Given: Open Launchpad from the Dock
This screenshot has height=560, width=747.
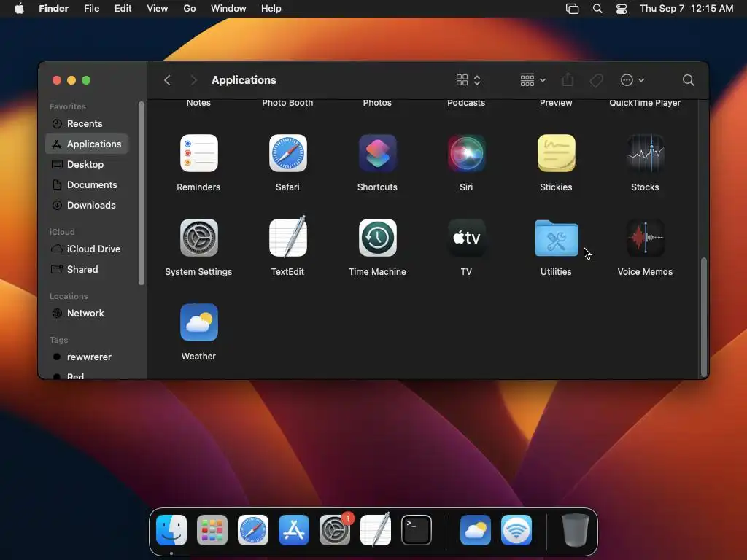Looking at the screenshot, I should pyautogui.click(x=212, y=530).
